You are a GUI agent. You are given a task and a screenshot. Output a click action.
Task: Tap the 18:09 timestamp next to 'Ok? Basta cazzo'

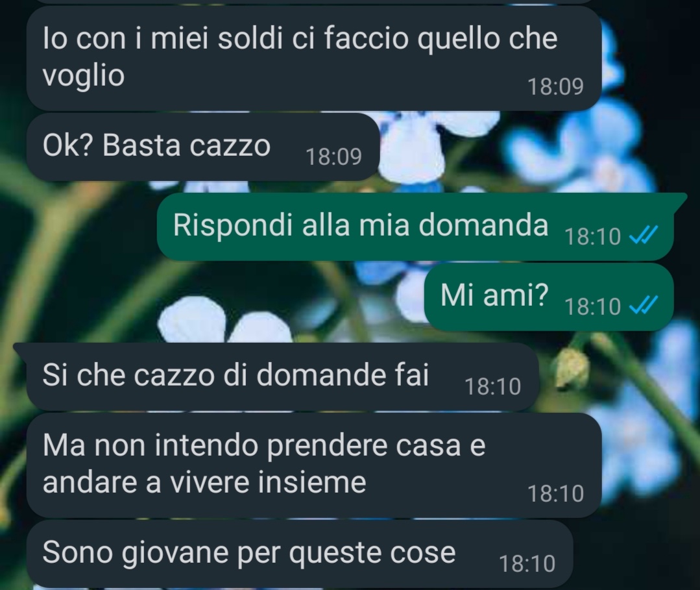[333, 157]
